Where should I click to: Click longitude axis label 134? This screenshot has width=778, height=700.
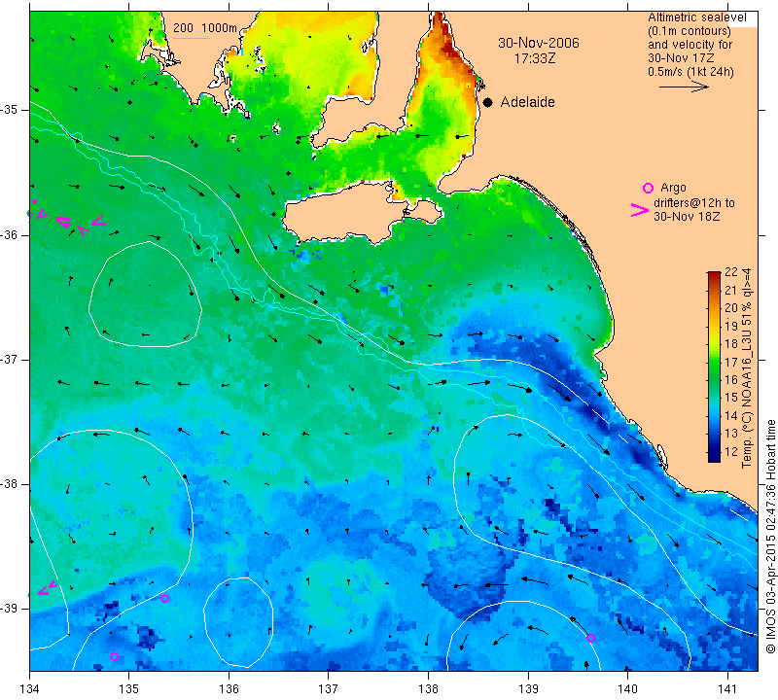pos(30,688)
